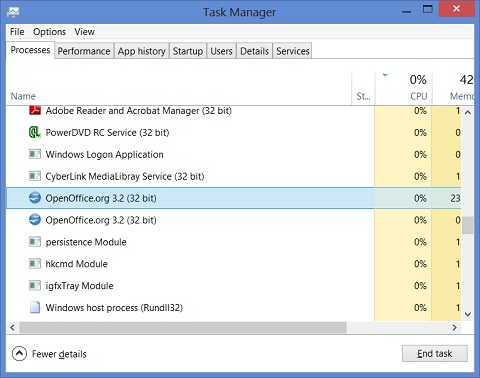Click the vertical scrollbar up arrow
This screenshot has height=378, width=480.
[x=468, y=112]
